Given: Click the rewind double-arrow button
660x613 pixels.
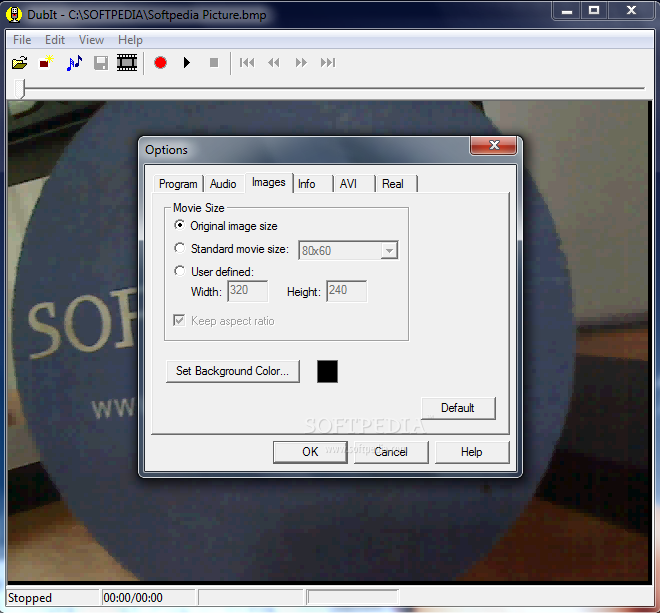Looking at the screenshot, I should [274, 63].
